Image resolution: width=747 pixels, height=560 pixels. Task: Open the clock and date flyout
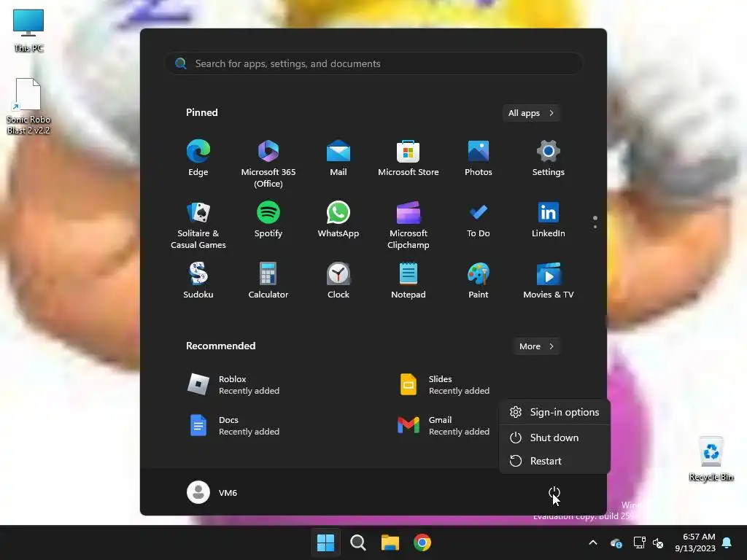click(x=695, y=542)
